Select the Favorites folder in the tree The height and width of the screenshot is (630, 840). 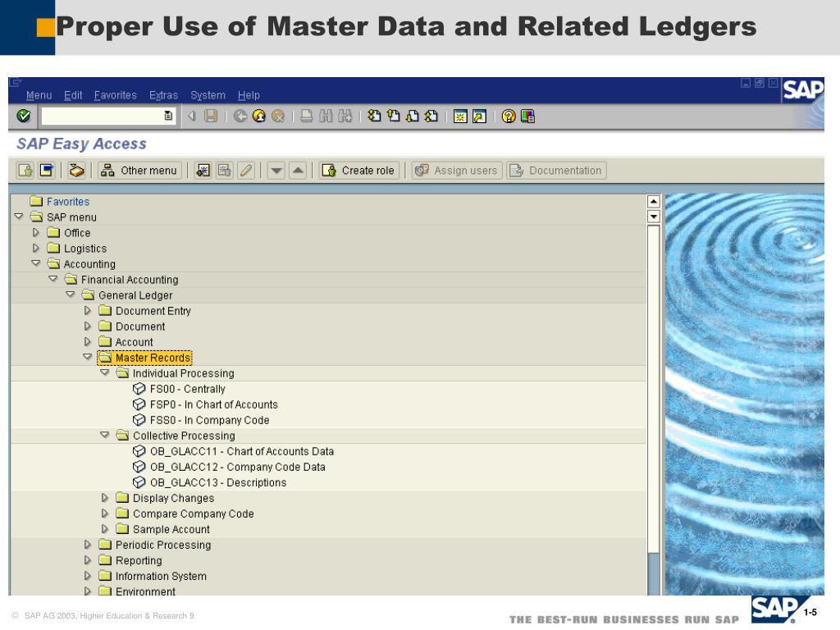68,202
